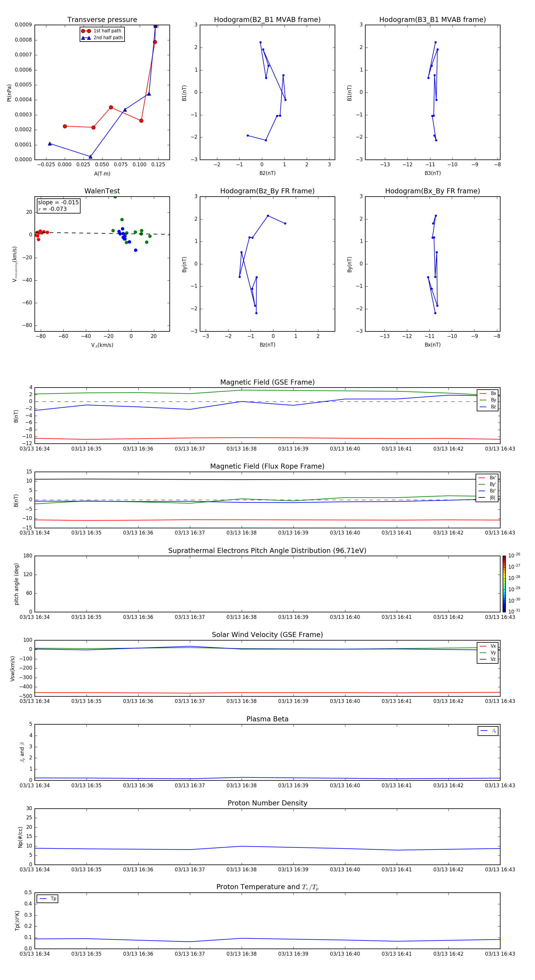Screen dimensions: 535x980
Task: Click the "A(T·m)" x-axis label
Action: (x=102, y=173)
